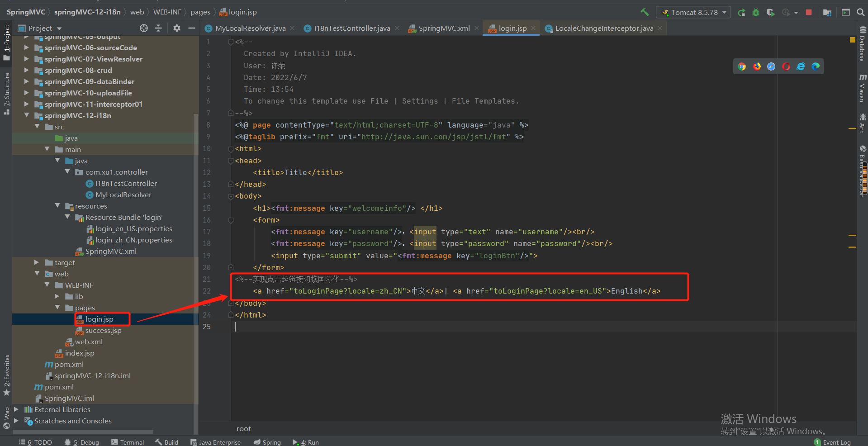868x446 pixels.
Task: Open the Web tool window on left
Action: (6, 418)
